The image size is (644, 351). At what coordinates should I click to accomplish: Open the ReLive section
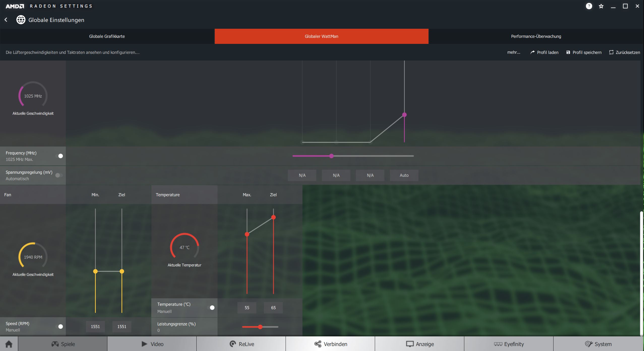point(241,344)
